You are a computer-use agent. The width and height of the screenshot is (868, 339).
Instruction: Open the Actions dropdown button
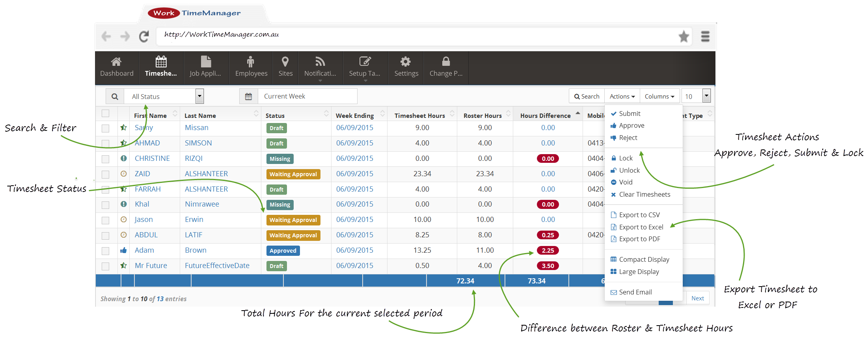622,96
